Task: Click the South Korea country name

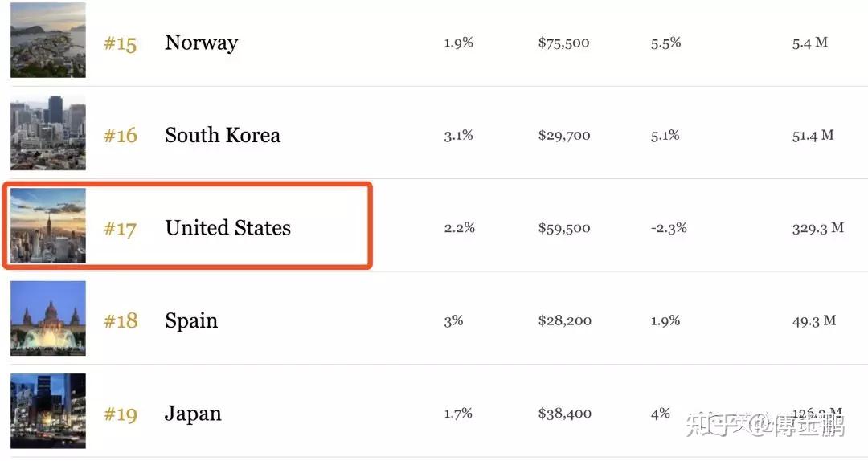Action: tap(223, 135)
